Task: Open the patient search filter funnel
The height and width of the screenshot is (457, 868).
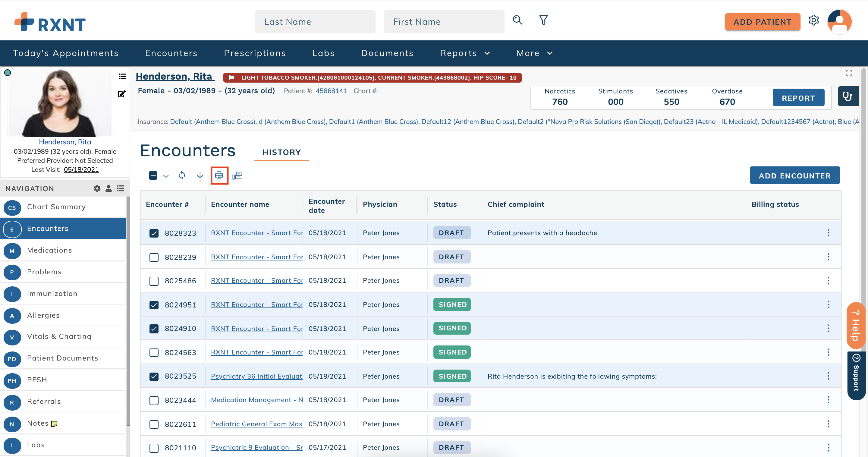Action: [x=543, y=20]
